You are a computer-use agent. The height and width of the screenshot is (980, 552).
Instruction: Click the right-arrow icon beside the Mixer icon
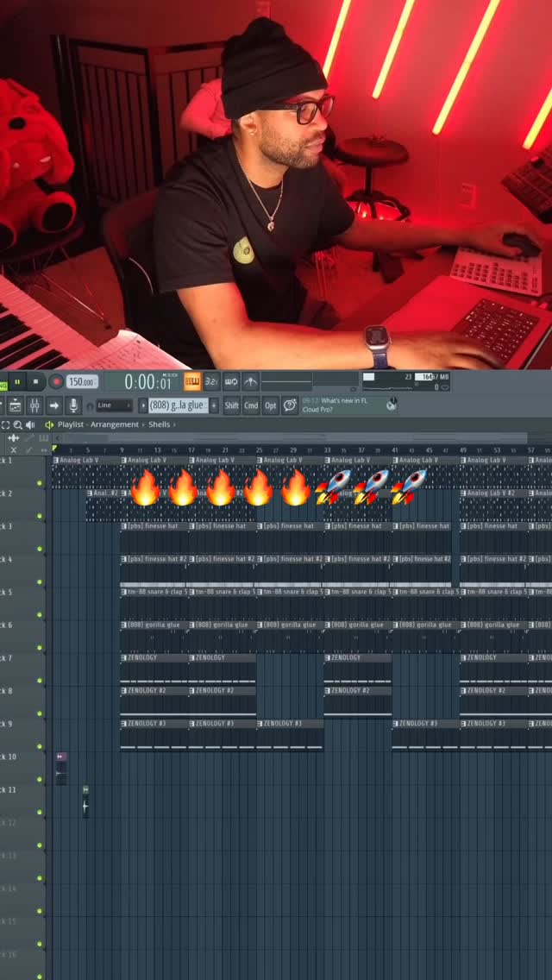(54, 405)
